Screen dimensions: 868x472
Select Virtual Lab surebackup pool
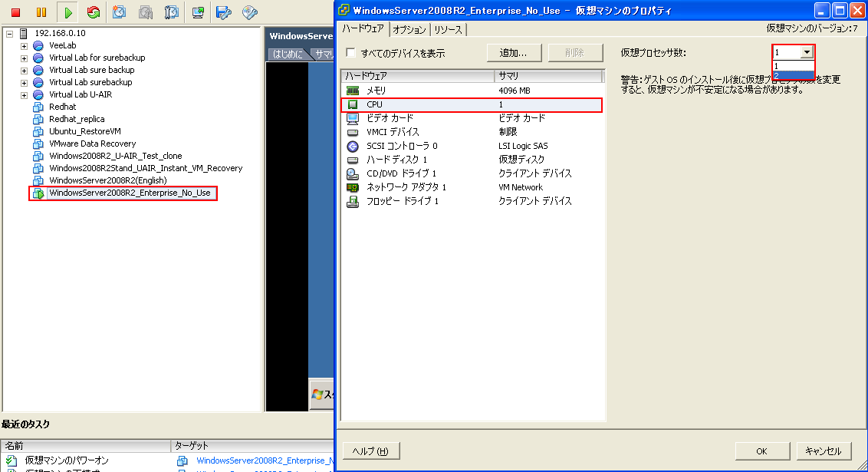90,82
